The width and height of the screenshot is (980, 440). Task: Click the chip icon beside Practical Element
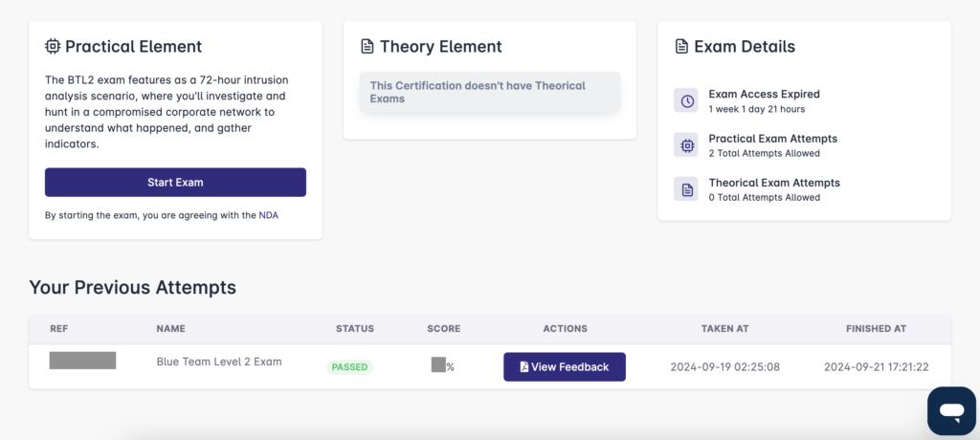point(54,46)
